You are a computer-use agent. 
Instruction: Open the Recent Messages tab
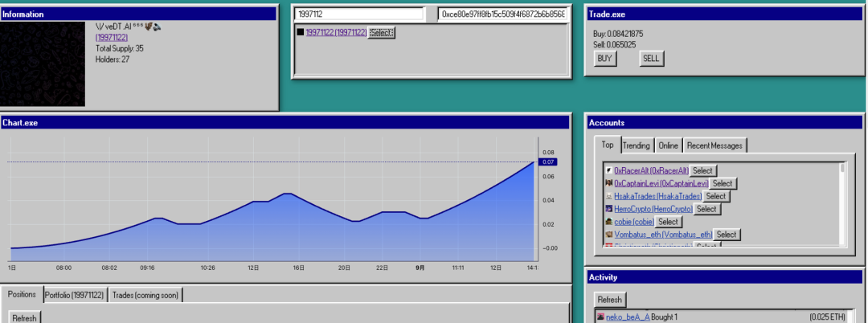(x=714, y=145)
